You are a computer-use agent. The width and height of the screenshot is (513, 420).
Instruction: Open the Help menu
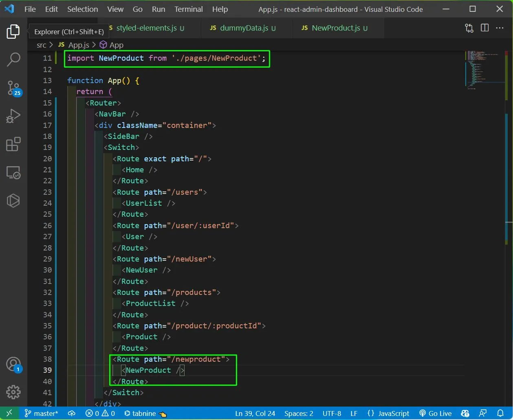click(x=220, y=9)
